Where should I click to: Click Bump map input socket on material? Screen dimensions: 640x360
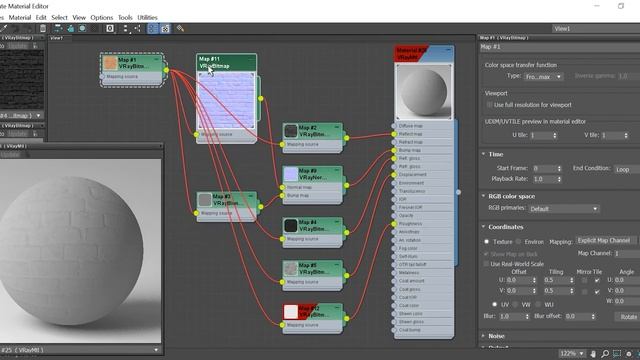[393, 150]
